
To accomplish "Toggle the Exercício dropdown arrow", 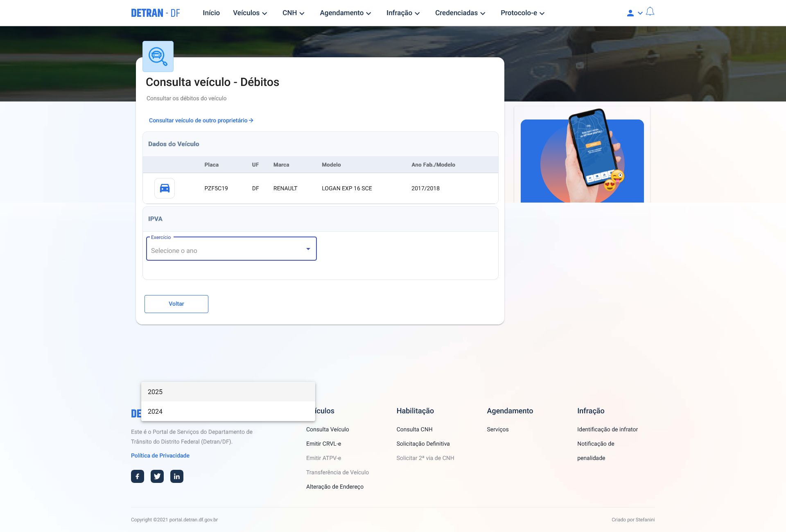I will (308, 249).
